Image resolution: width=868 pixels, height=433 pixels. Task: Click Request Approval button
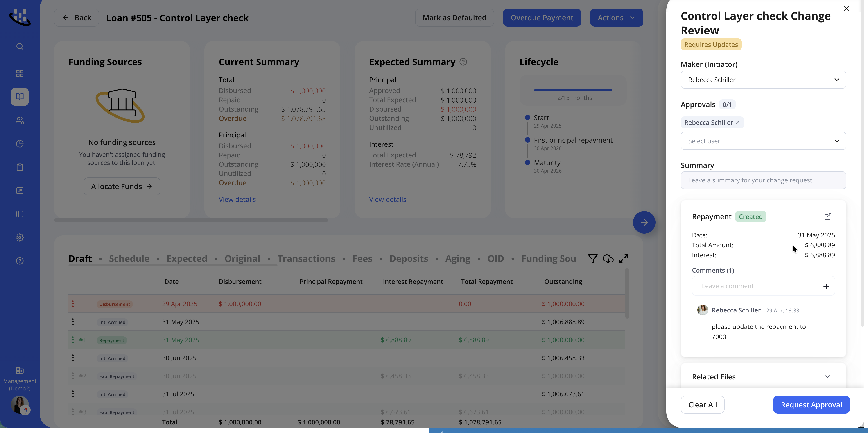point(811,405)
